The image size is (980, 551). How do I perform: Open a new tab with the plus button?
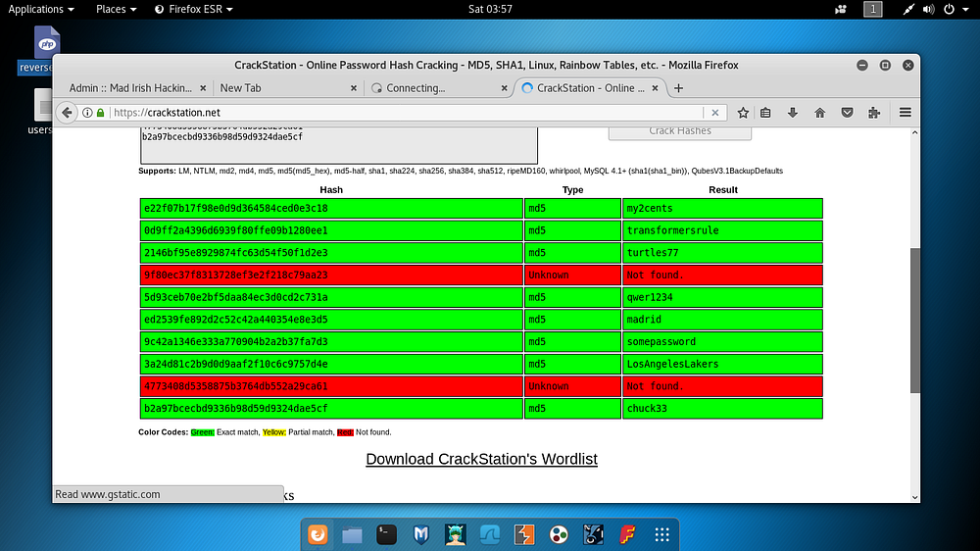tap(678, 88)
